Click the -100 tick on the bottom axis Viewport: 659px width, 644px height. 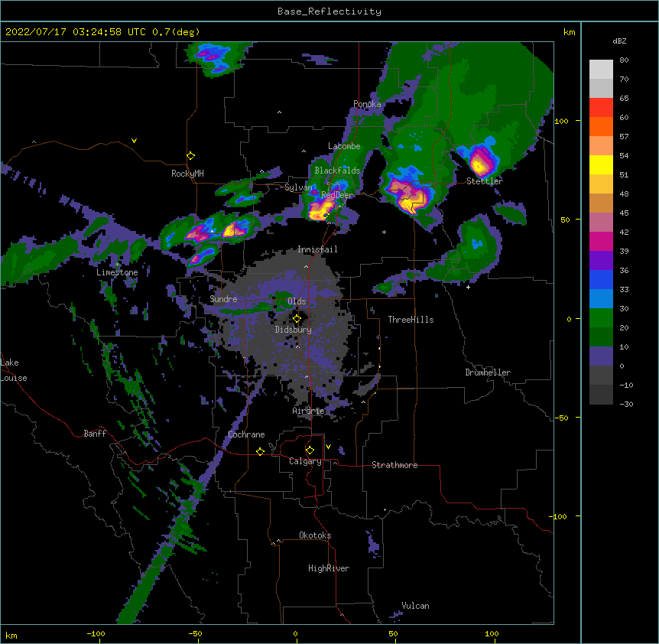point(96,634)
